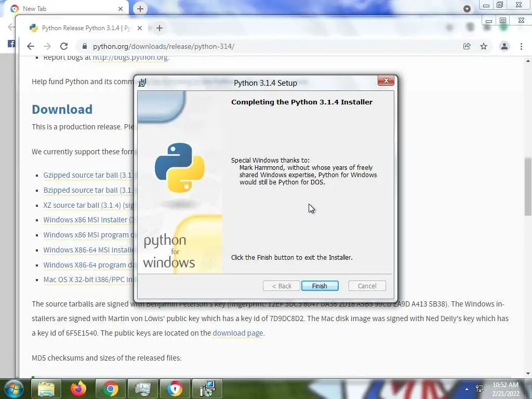The image size is (532, 399).
Task: Open the monitor app icon in taskbar
Action: pos(142,389)
